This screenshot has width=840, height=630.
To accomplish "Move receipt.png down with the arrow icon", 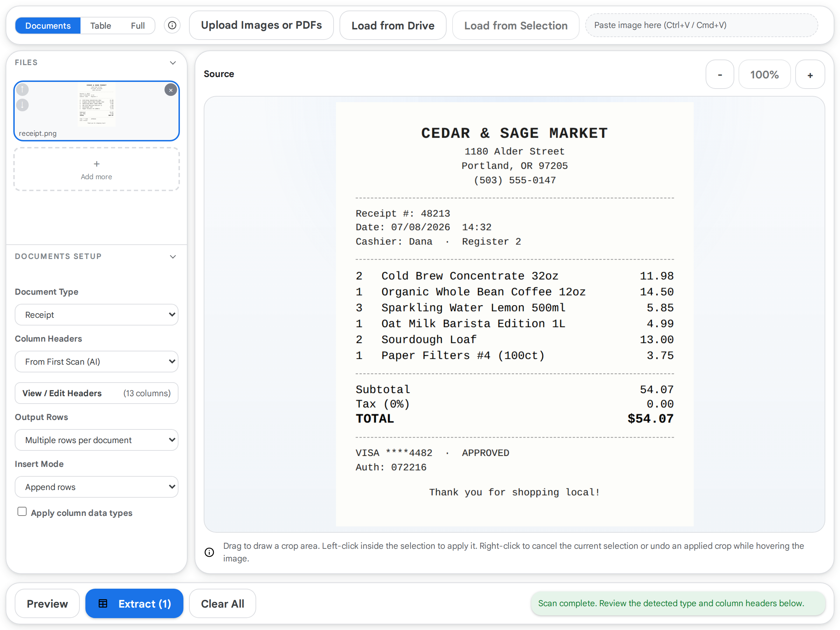I will pyautogui.click(x=22, y=105).
